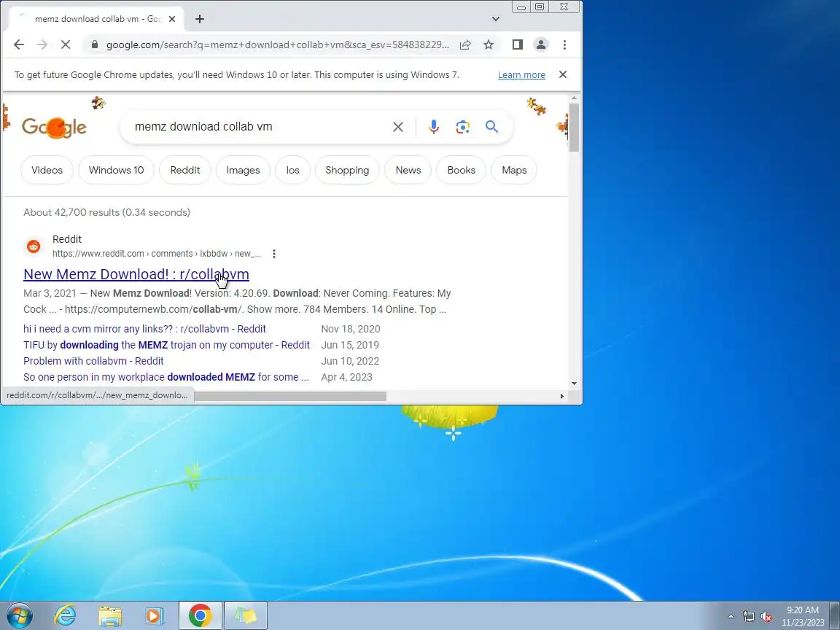Image resolution: width=840 pixels, height=630 pixels.
Task: Open the network tray icon
Action: (x=748, y=616)
